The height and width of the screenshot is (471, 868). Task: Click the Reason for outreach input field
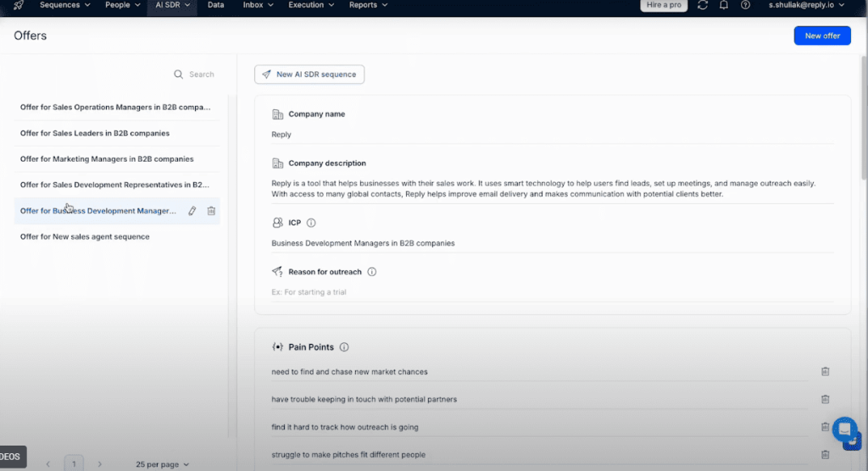click(553, 292)
